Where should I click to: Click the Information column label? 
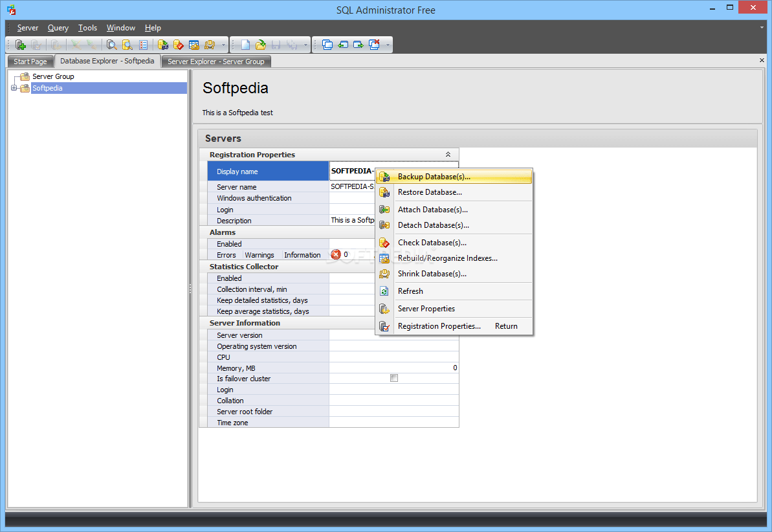(302, 255)
